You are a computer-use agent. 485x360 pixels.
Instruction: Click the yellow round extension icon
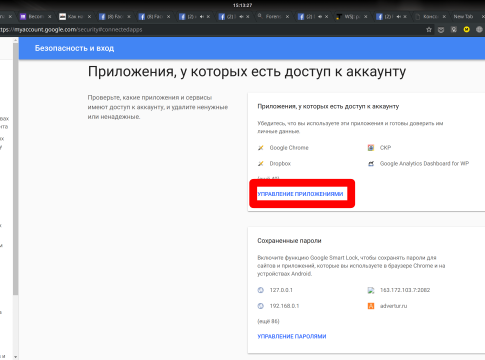(x=467, y=29)
